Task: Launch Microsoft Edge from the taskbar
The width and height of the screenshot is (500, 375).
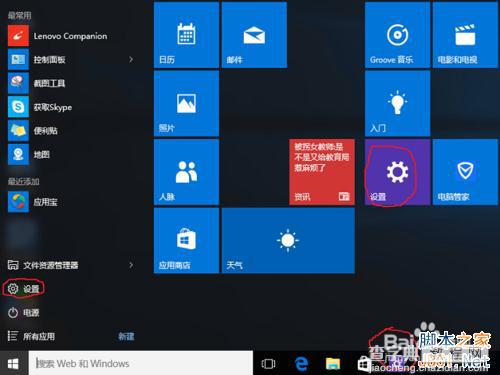Action: pos(302,363)
